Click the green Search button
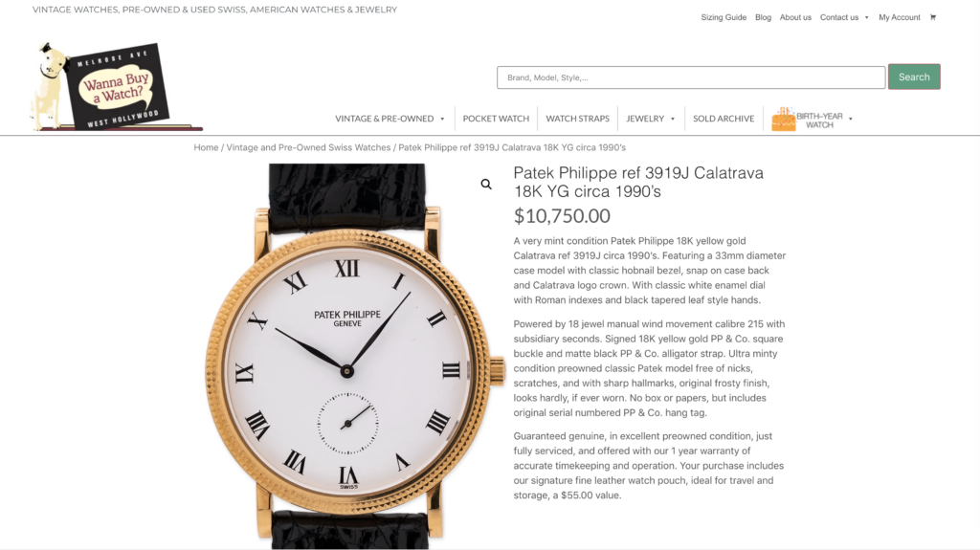980x550 pixels. click(914, 77)
